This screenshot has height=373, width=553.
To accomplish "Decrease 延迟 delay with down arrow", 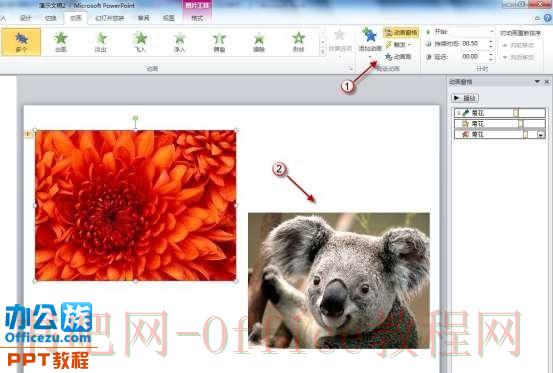I will 491,59.
